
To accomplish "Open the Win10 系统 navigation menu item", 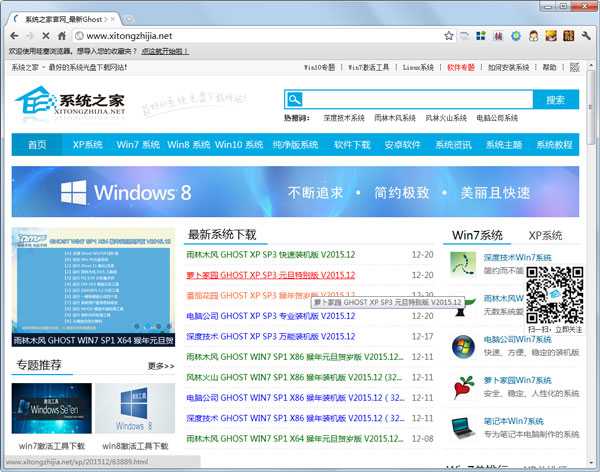I will pos(241,145).
